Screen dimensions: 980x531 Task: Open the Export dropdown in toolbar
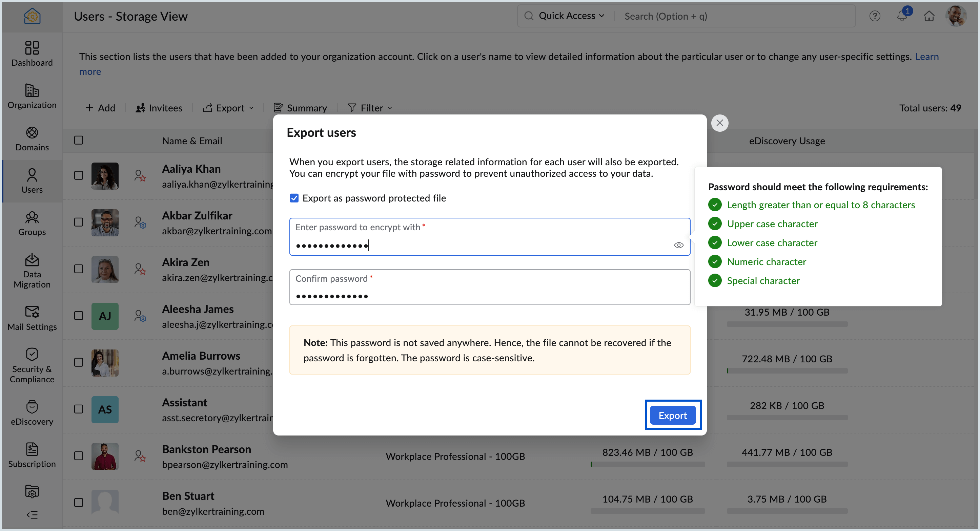[229, 108]
